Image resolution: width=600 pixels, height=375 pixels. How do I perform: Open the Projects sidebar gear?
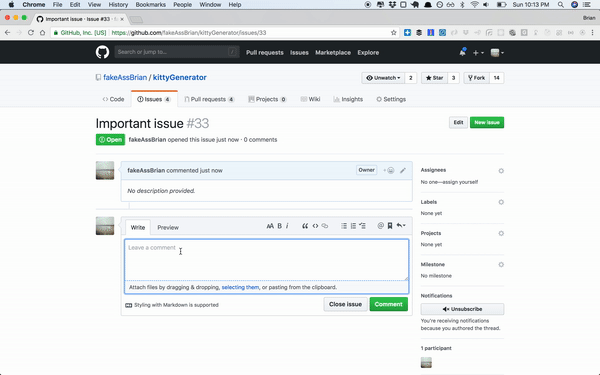pos(501,233)
